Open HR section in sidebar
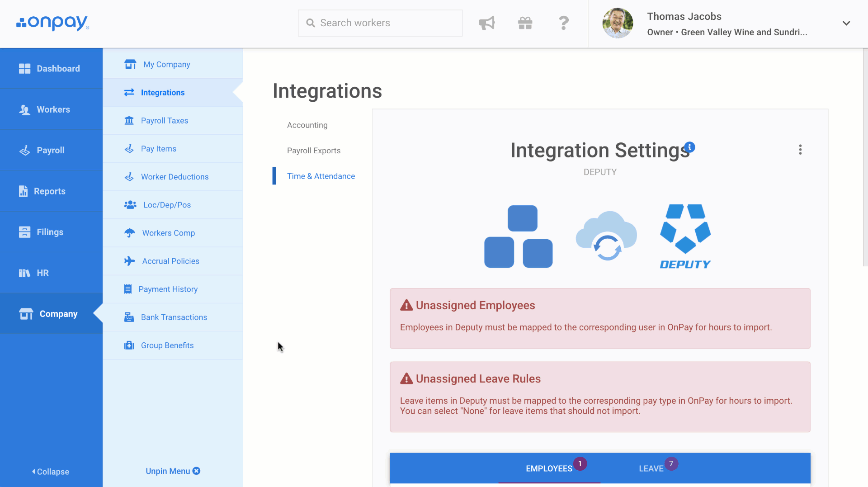This screenshot has height=487, width=868. pos(51,273)
